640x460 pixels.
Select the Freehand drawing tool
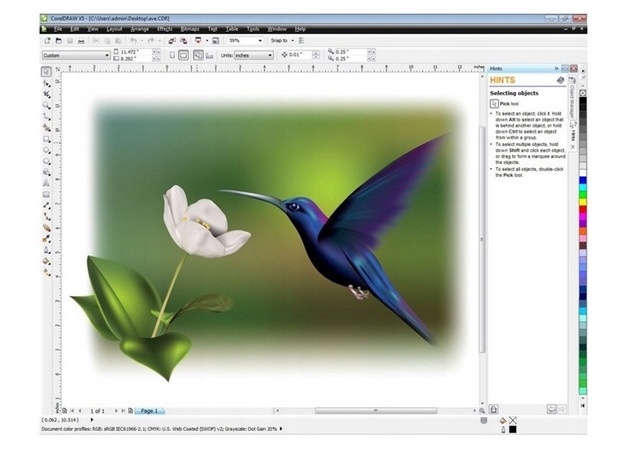tap(47, 117)
